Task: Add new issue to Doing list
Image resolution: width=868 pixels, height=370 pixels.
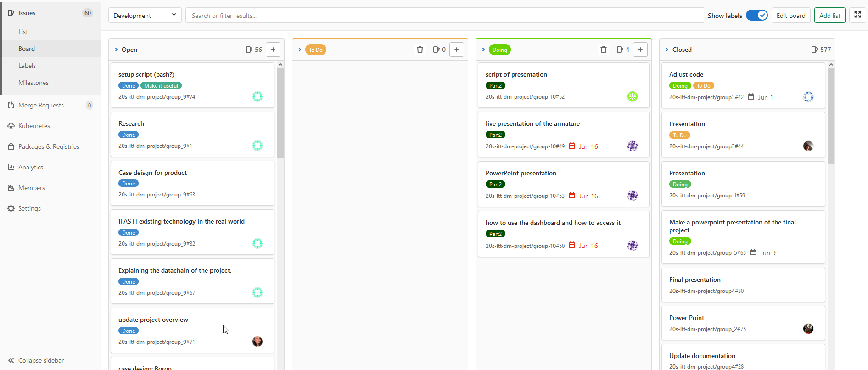Action: tap(640, 50)
